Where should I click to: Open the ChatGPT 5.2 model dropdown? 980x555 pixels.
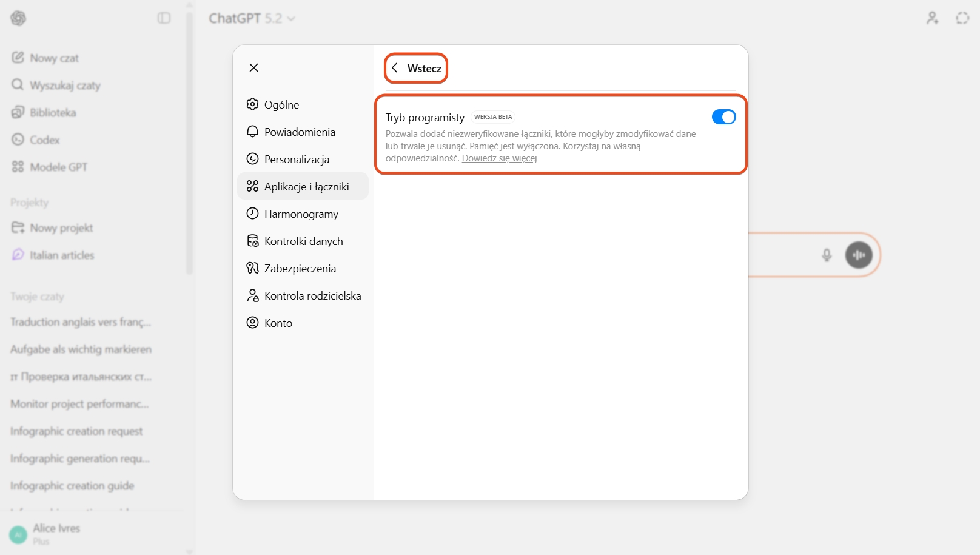click(x=252, y=18)
